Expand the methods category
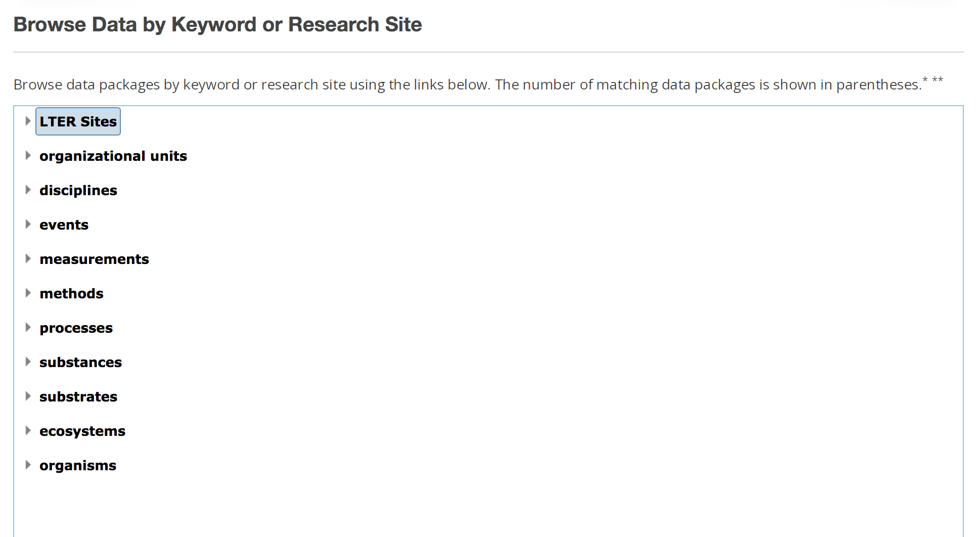980x537 pixels. click(x=28, y=293)
